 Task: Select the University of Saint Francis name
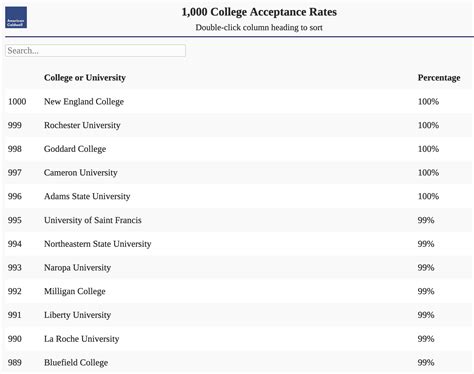click(93, 220)
